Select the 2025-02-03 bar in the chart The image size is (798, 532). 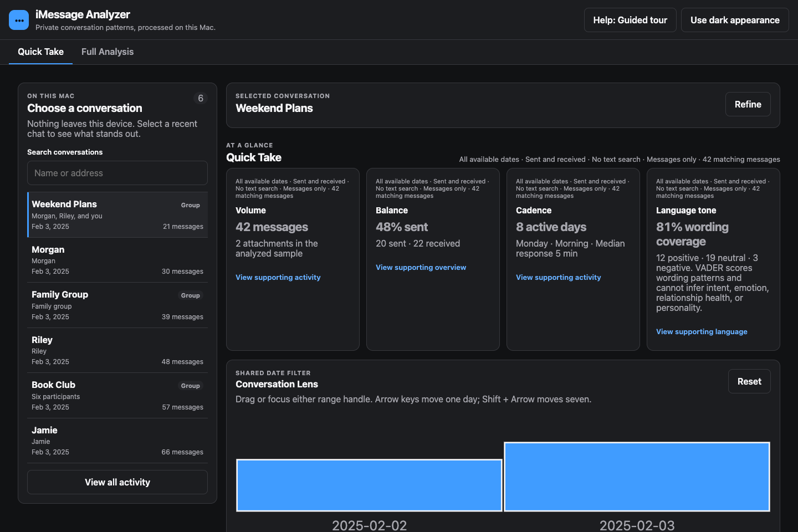point(637,477)
